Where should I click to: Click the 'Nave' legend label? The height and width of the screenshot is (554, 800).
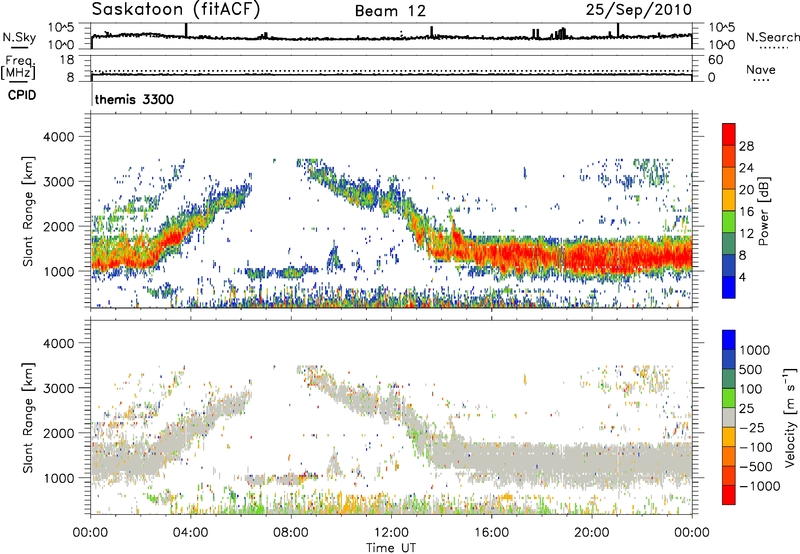[x=760, y=69]
